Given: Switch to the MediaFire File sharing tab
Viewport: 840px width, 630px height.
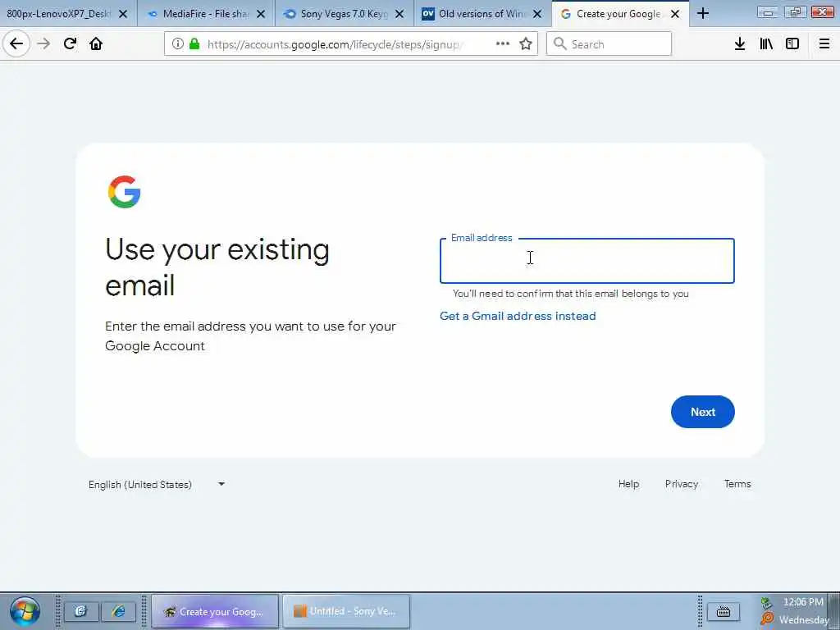Looking at the screenshot, I should [207, 13].
